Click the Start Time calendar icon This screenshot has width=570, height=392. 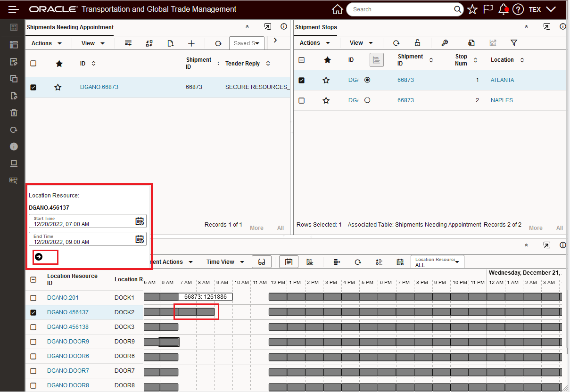(140, 221)
